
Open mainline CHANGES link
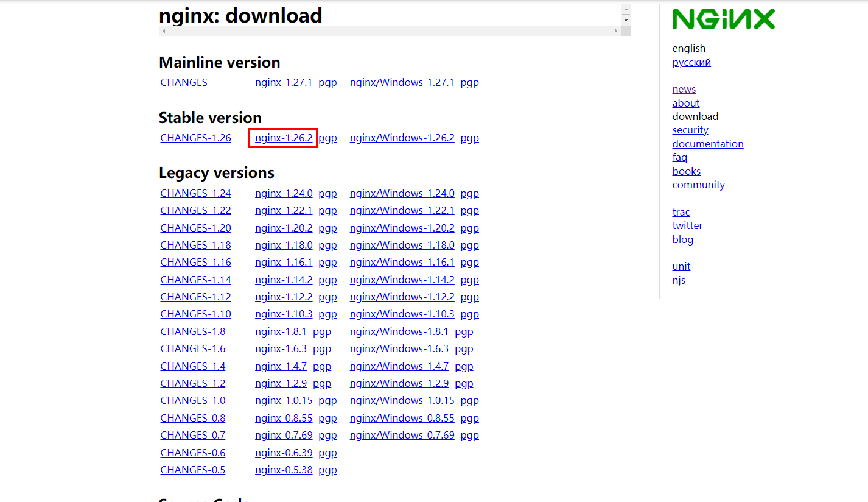(x=184, y=82)
